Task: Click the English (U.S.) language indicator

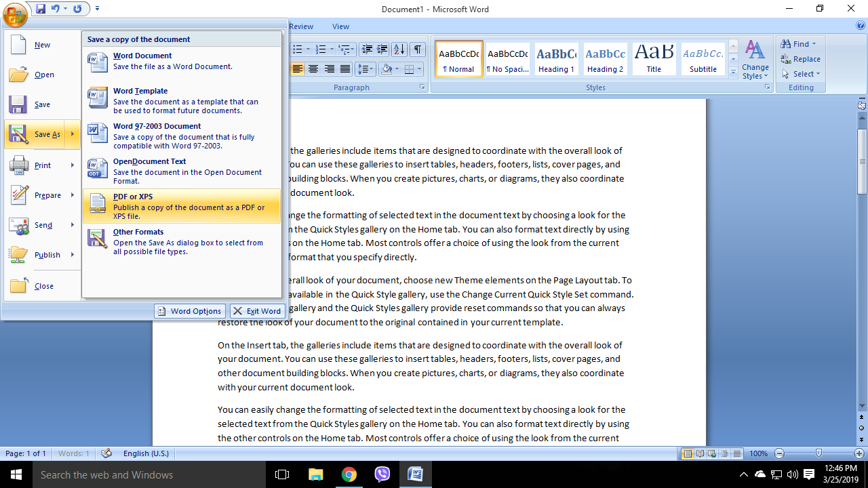Action: pyautogui.click(x=146, y=453)
